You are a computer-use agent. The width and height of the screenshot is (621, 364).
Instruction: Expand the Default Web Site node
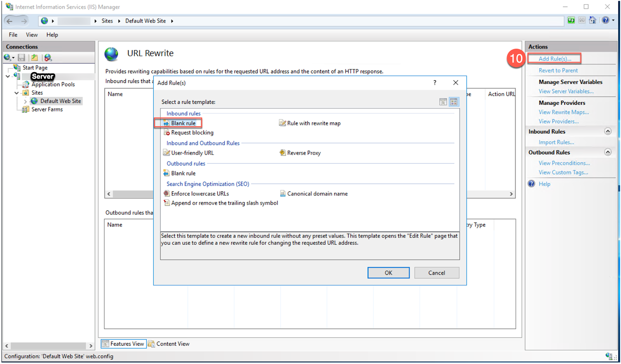click(26, 101)
